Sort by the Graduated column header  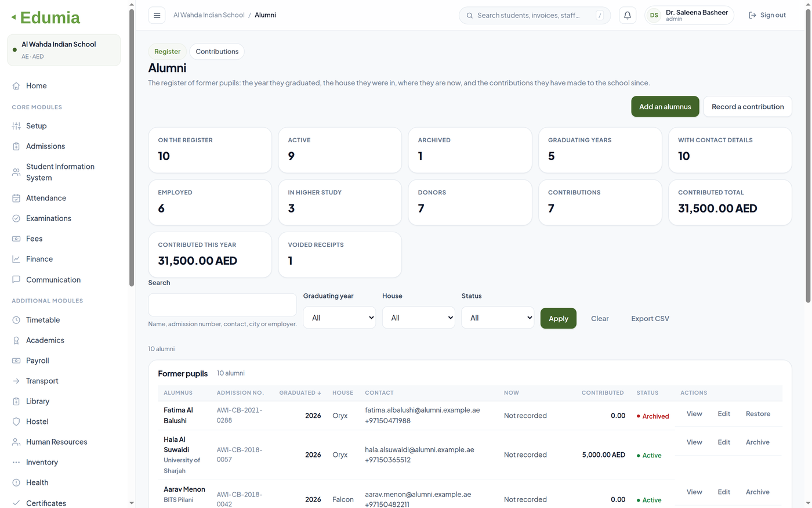(x=300, y=393)
